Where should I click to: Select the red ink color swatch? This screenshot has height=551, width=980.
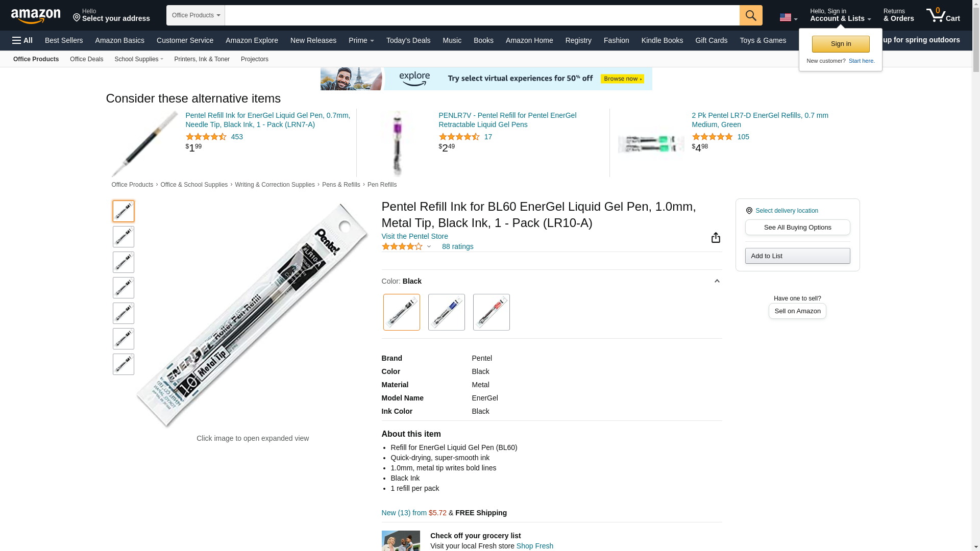(x=491, y=312)
